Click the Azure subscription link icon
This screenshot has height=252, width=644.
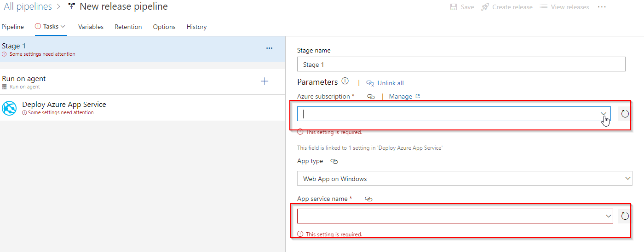pos(371,96)
